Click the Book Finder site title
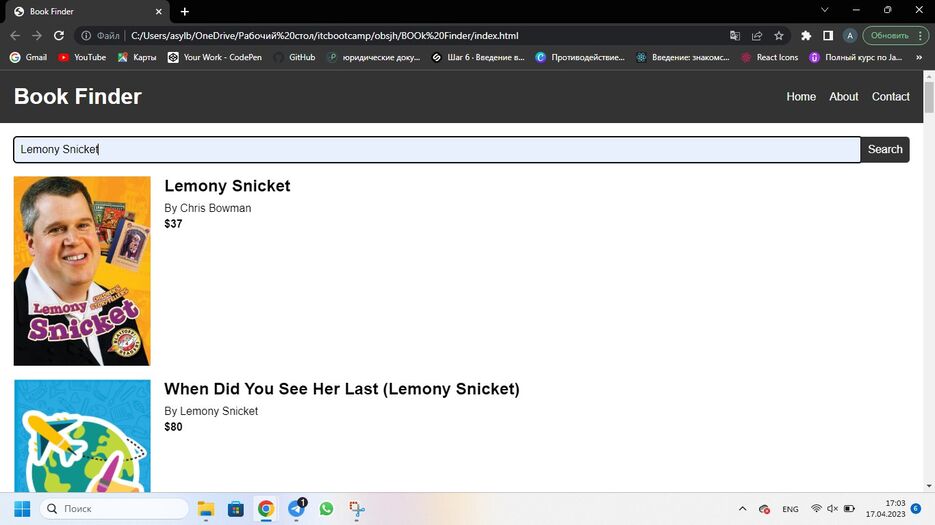This screenshot has width=935, height=525. 78,97
